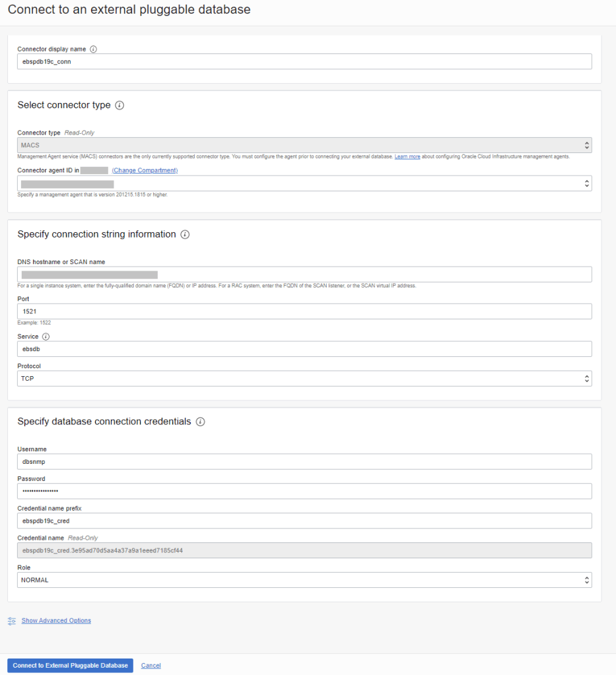Click info icon next to Connector display name

tap(93, 49)
